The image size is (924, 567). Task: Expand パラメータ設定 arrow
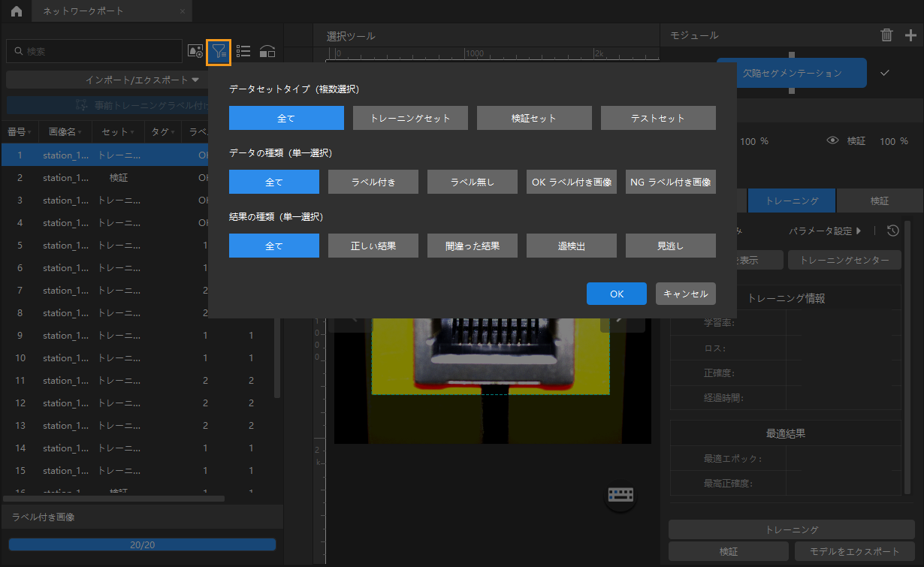point(859,231)
